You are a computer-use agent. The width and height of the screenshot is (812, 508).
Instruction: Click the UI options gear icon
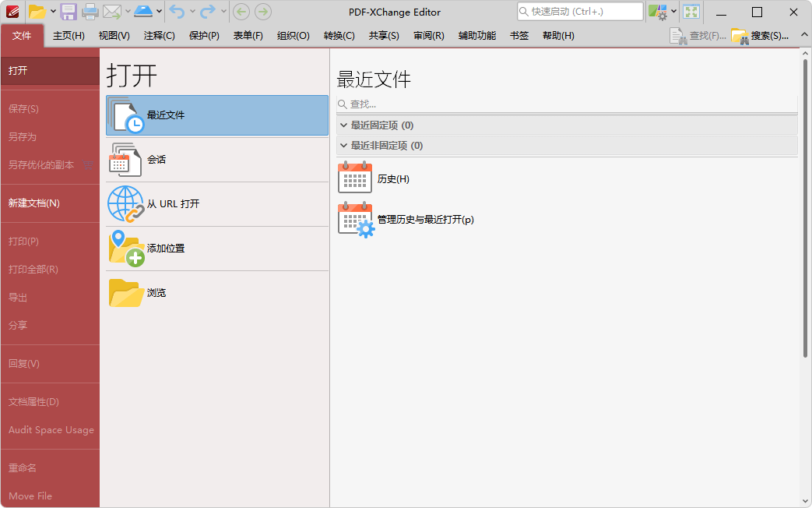tap(658, 12)
